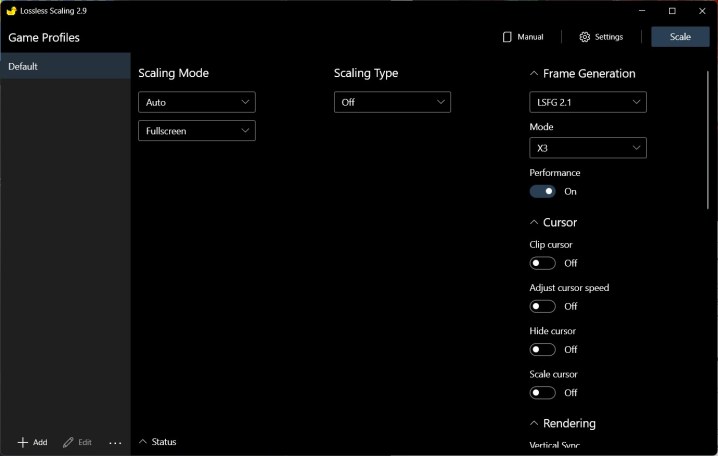This screenshot has height=456, width=718.
Task: Open the Scaling Type dropdown
Action: (x=392, y=102)
